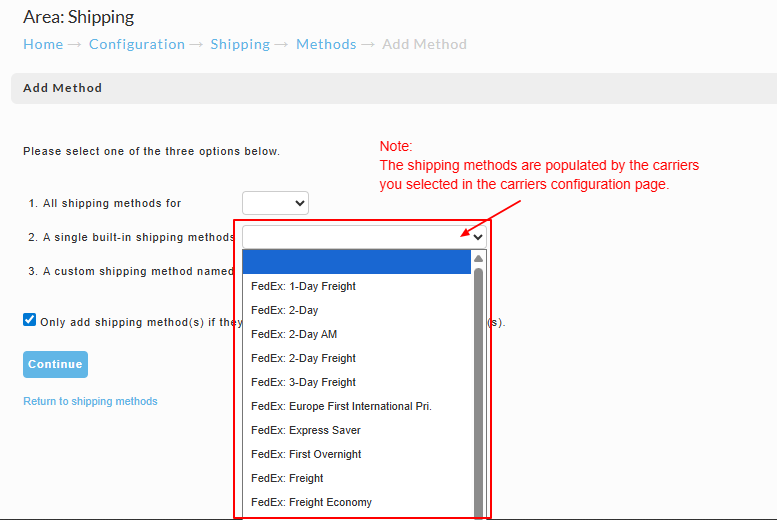Open the 'All shipping methods for' dropdown

pyautogui.click(x=276, y=203)
